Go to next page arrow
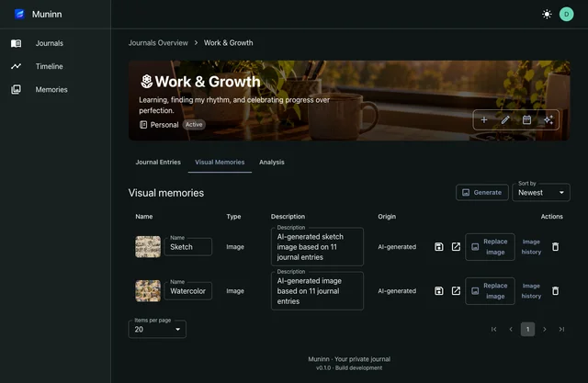Viewport: 588px width, 383px height. coord(545,329)
